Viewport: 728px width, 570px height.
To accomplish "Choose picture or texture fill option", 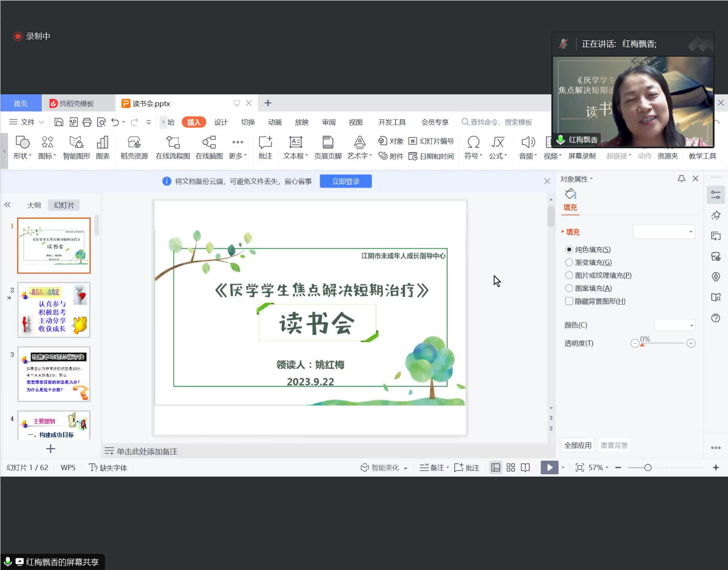I will (x=569, y=275).
